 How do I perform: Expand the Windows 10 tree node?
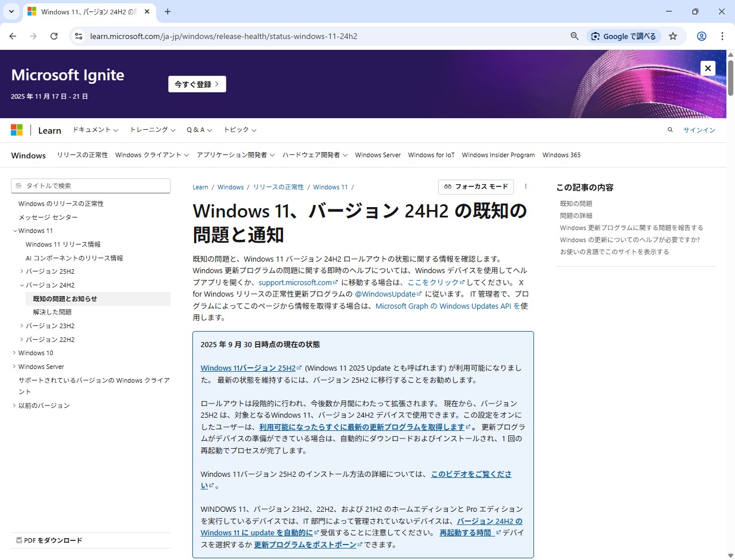14,353
